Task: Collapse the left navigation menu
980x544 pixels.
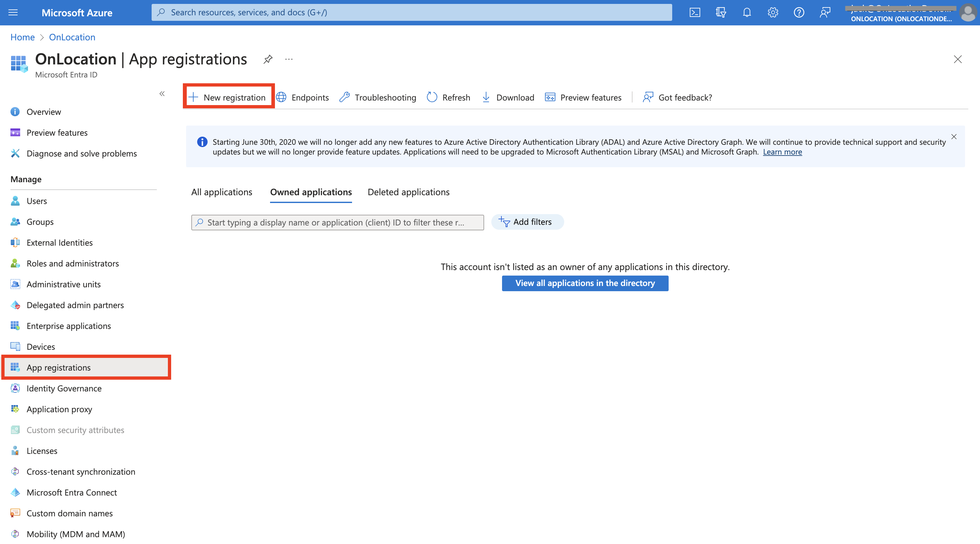Action: pyautogui.click(x=162, y=94)
